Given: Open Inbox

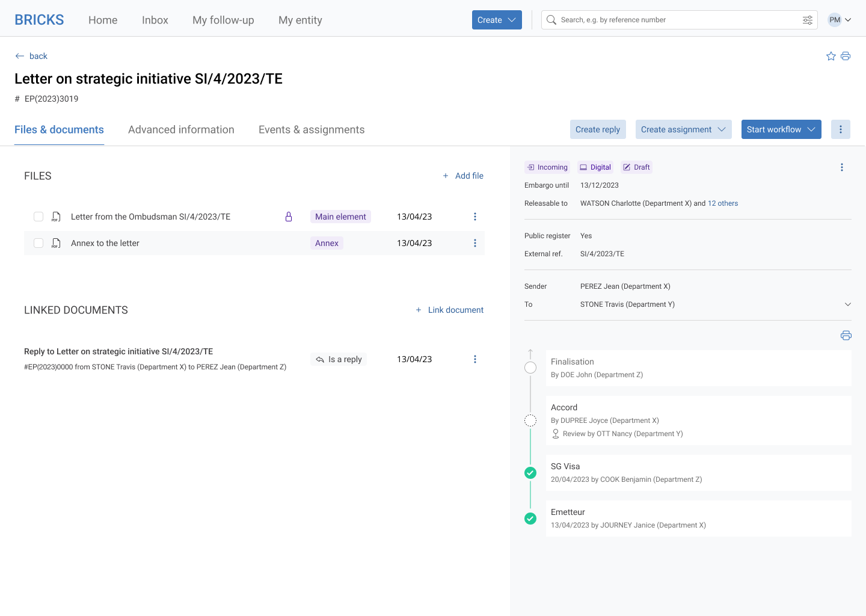Looking at the screenshot, I should click(x=155, y=20).
